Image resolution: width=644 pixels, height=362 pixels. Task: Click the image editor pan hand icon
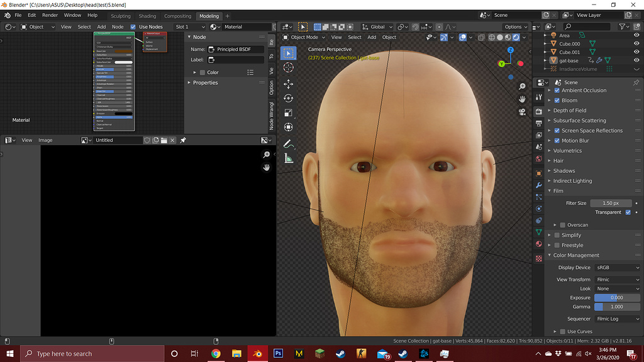[267, 167]
